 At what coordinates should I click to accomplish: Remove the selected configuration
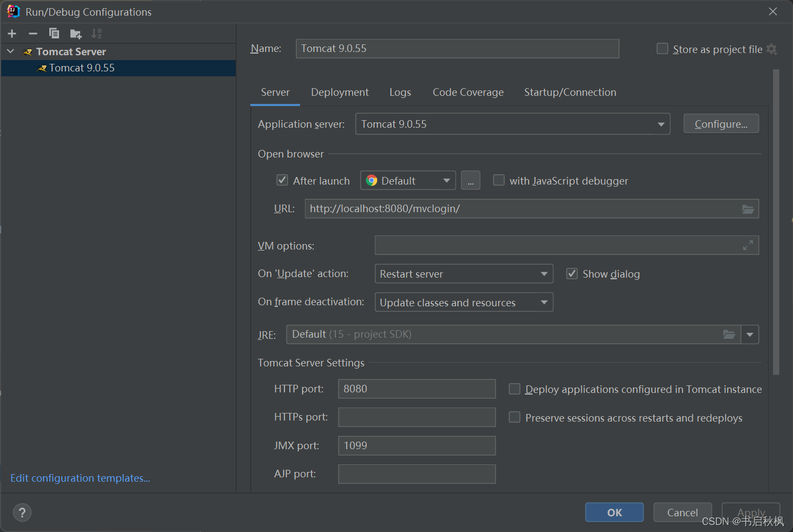pyautogui.click(x=33, y=34)
